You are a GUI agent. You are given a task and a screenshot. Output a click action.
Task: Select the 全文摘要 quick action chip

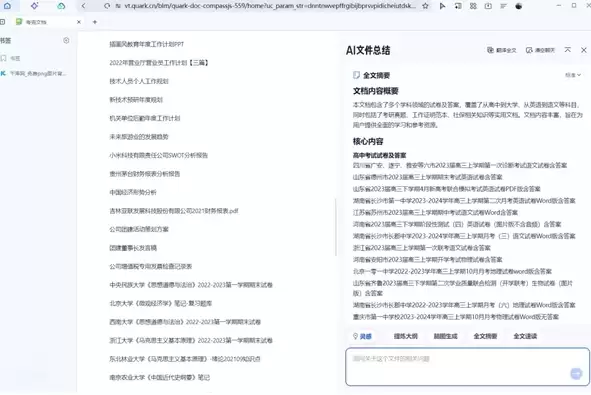point(485,336)
